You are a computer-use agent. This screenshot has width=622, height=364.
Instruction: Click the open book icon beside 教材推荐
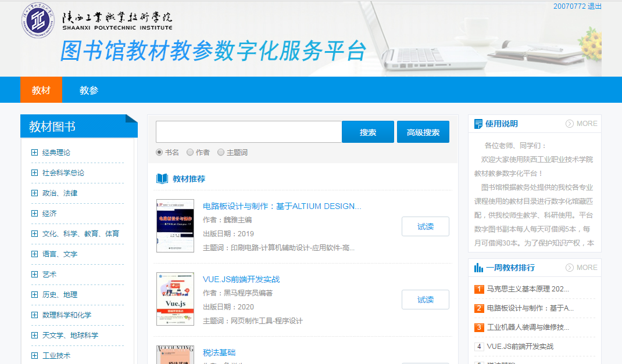(162, 179)
